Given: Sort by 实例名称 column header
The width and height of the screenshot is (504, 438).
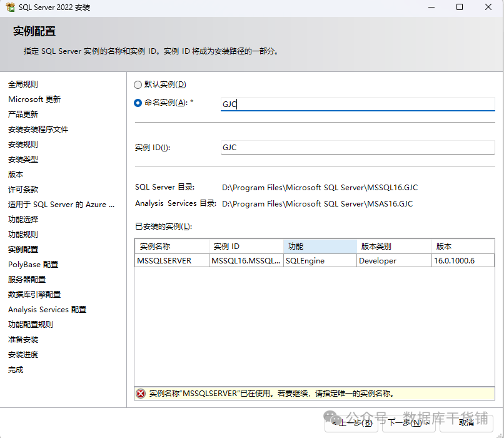Looking at the screenshot, I should [172, 247].
